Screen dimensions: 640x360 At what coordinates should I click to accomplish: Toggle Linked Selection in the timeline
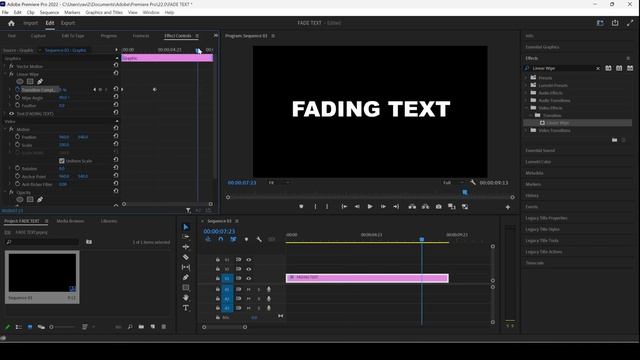pos(233,239)
